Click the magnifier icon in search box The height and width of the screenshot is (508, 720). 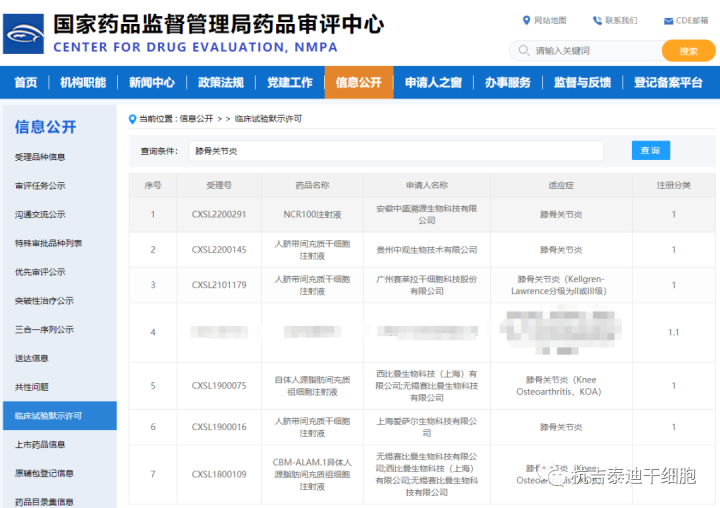tap(524, 50)
